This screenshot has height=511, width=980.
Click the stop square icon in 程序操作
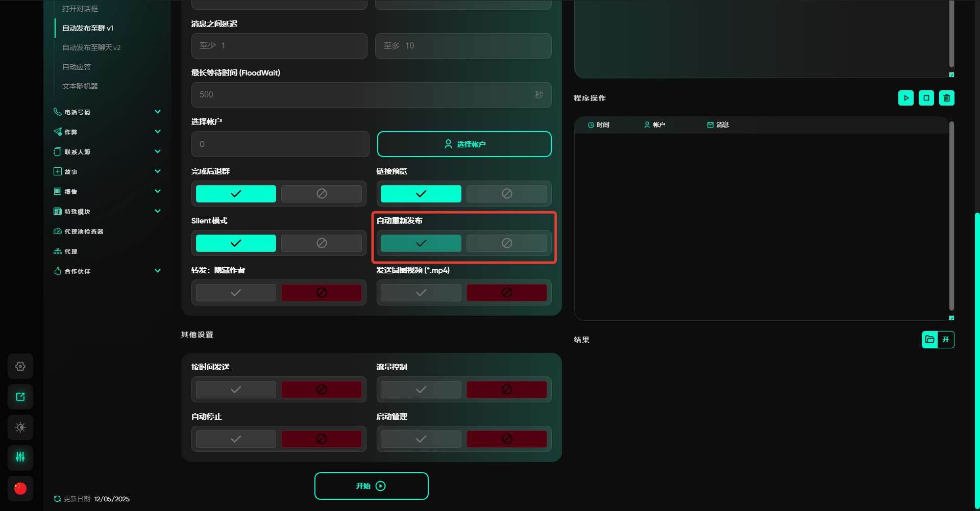(x=926, y=98)
